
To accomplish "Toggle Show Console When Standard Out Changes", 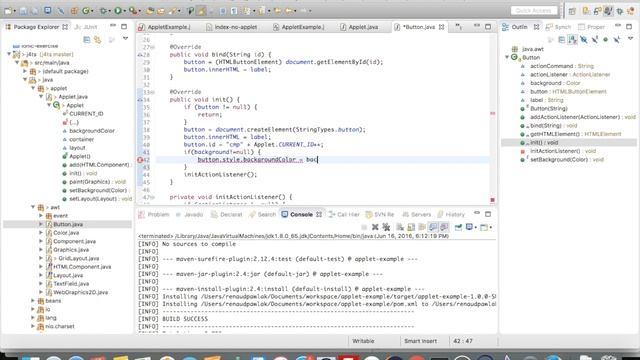I will tap(433, 227).
